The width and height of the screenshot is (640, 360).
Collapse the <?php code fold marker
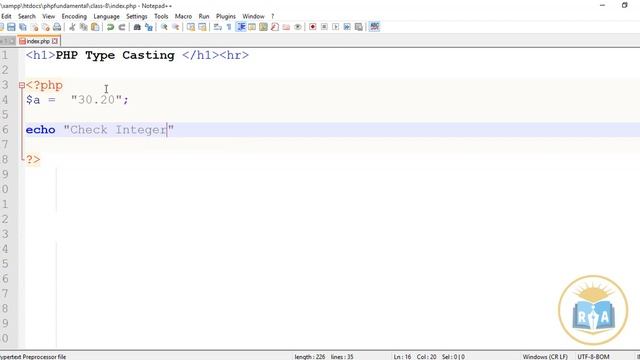[22, 85]
